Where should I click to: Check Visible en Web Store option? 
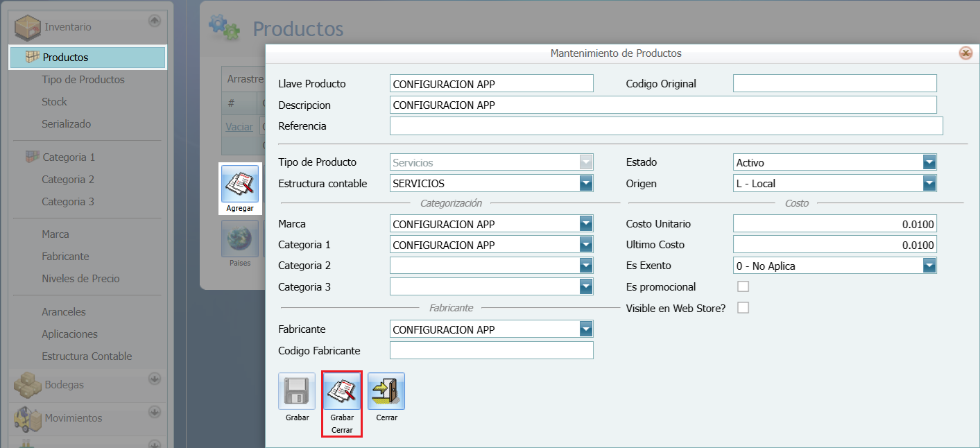pyautogui.click(x=743, y=308)
